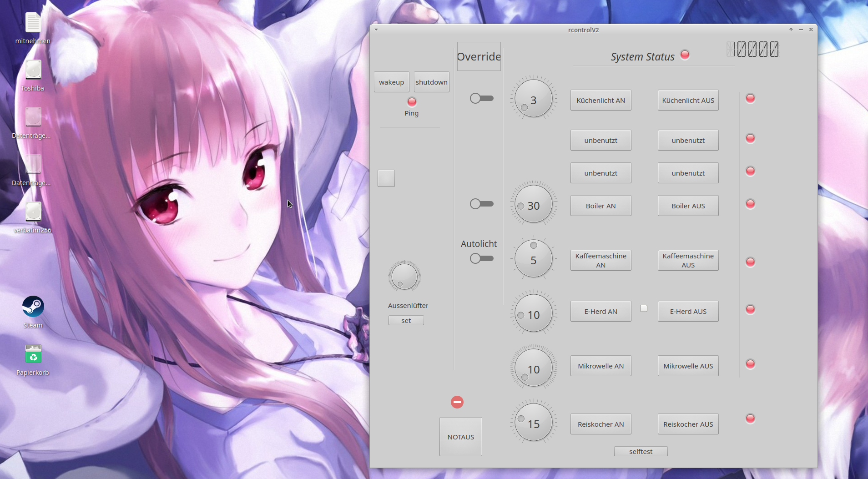Click the NOTAUS emergency button

point(461,437)
